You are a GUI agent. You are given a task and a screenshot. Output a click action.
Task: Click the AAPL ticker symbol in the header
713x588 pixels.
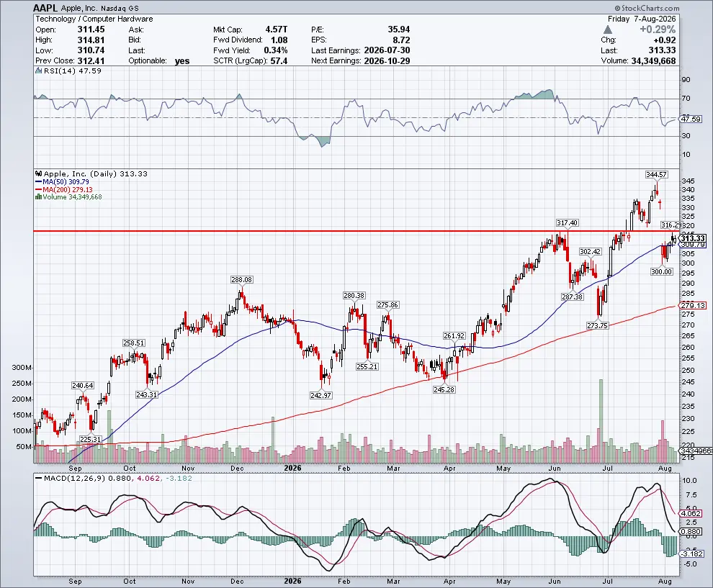point(46,8)
